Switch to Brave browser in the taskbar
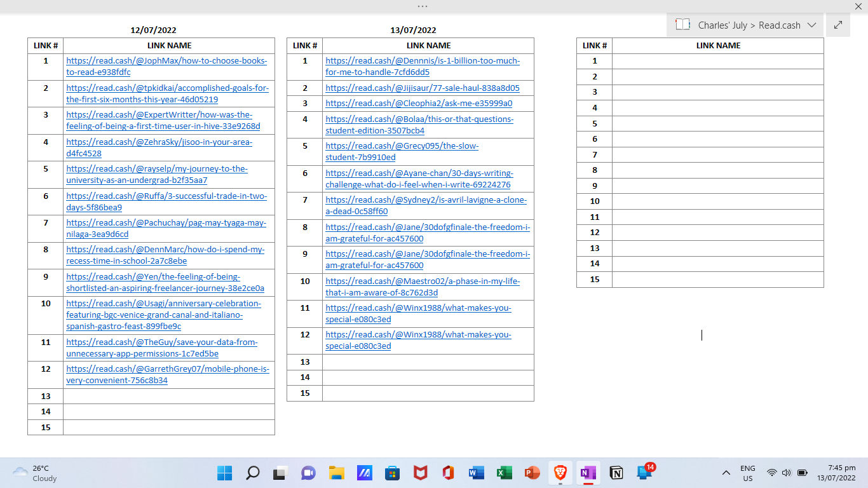 tap(560, 473)
